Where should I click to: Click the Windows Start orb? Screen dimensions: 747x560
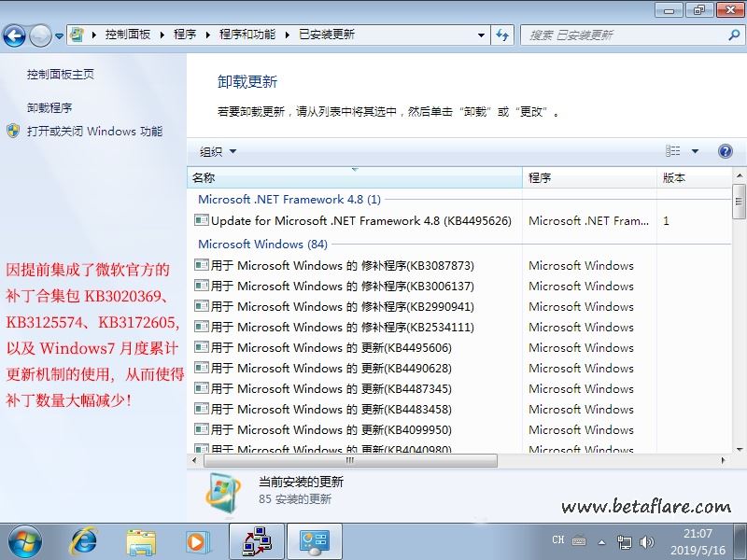coord(25,540)
